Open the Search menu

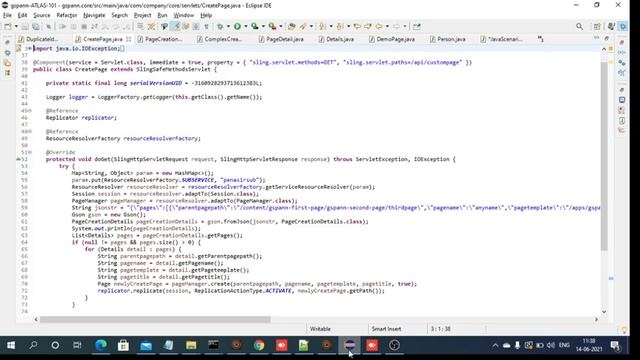(x=120, y=15)
